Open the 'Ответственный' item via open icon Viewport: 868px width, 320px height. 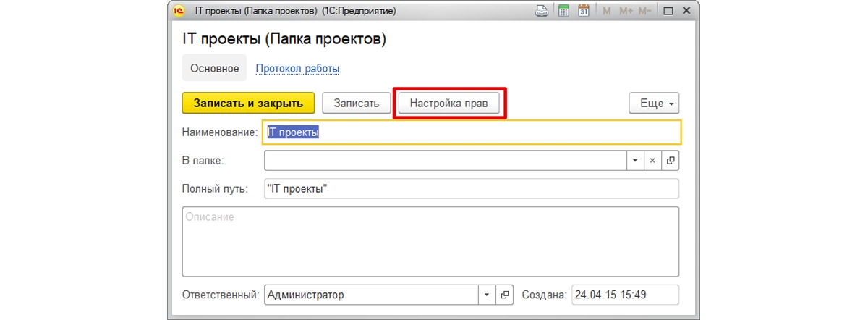(x=506, y=295)
